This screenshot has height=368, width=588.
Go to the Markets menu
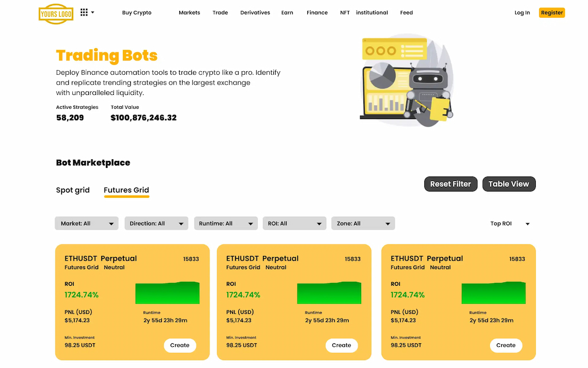189,13
